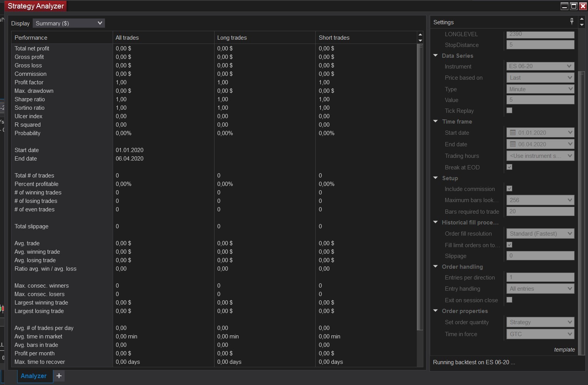Open the Instrument ES 06-20 dropdown
Image resolution: width=588 pixels, height=385 pixels.
pyautogui.click(x=540, y=66)
